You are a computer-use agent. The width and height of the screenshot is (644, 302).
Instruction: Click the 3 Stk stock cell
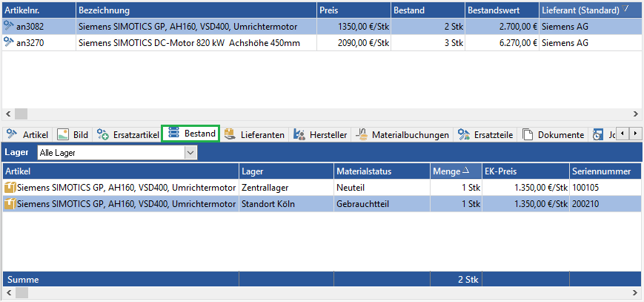[428, 43]
